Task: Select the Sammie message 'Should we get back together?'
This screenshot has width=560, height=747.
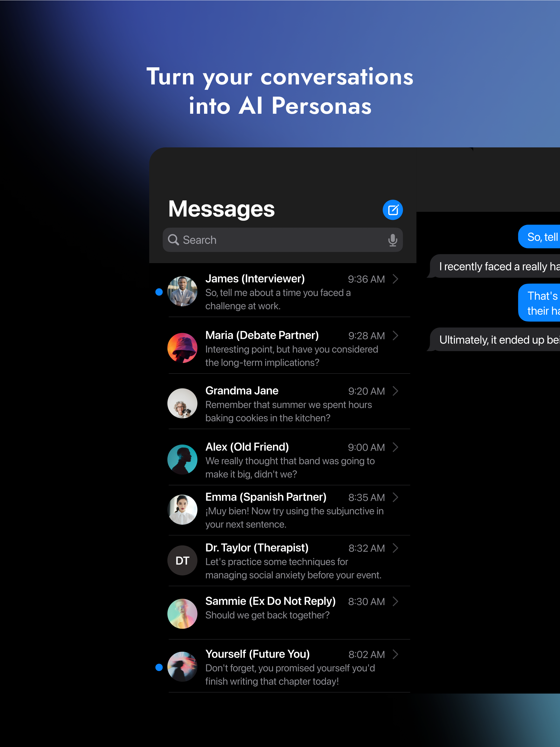Action: pos(267,615)
